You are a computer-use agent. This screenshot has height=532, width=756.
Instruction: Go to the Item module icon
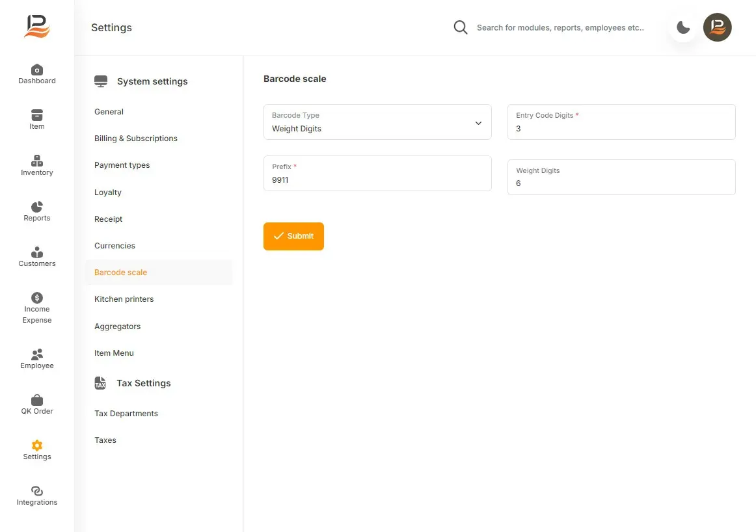pyautogui.click(x=36, y=115)
